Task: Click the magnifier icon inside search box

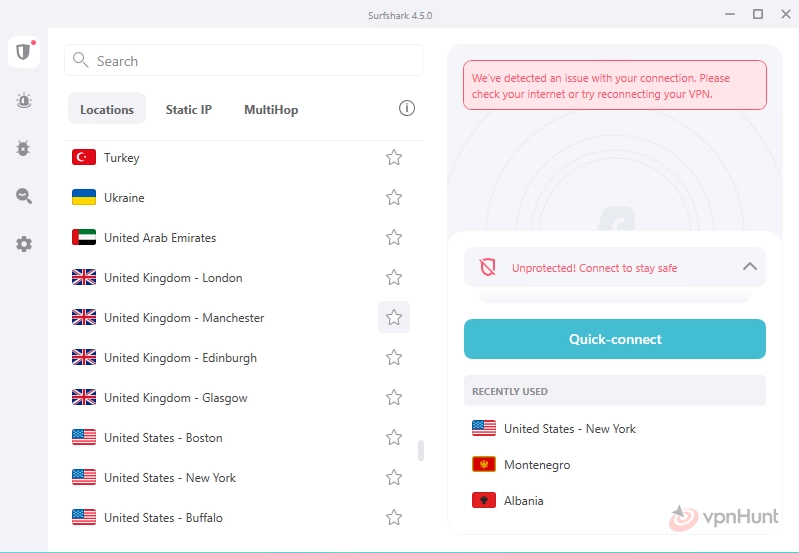Action: point(80,60)
